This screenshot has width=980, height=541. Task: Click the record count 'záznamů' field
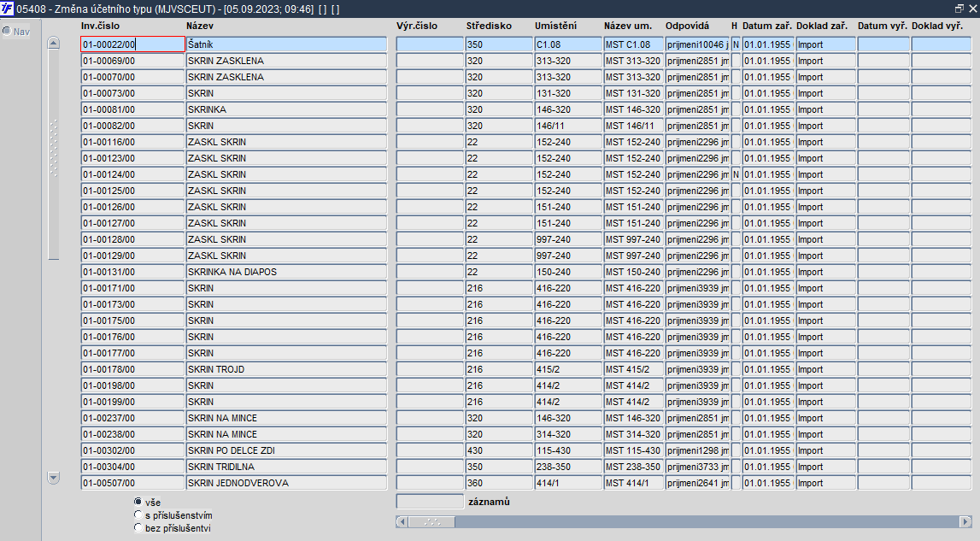tap(430, 502)
